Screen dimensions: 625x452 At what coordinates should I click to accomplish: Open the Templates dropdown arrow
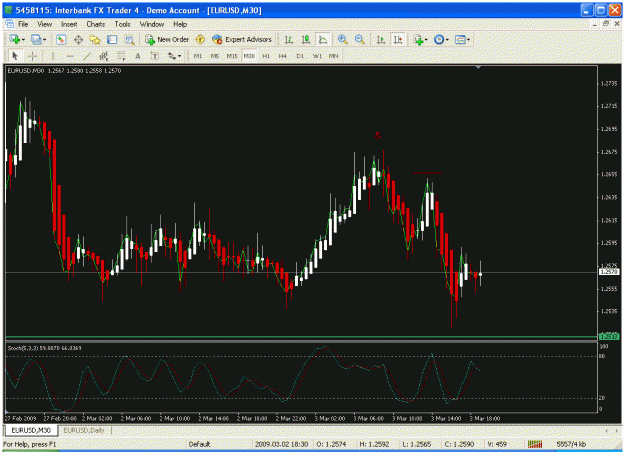[468, 40]
